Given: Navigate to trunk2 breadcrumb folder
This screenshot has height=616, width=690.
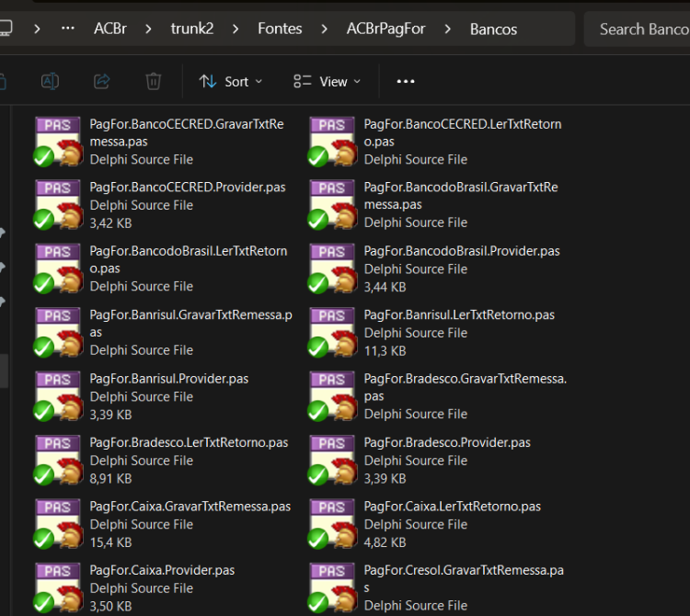Looking at the screenshot, I should [x=192, y=29].
